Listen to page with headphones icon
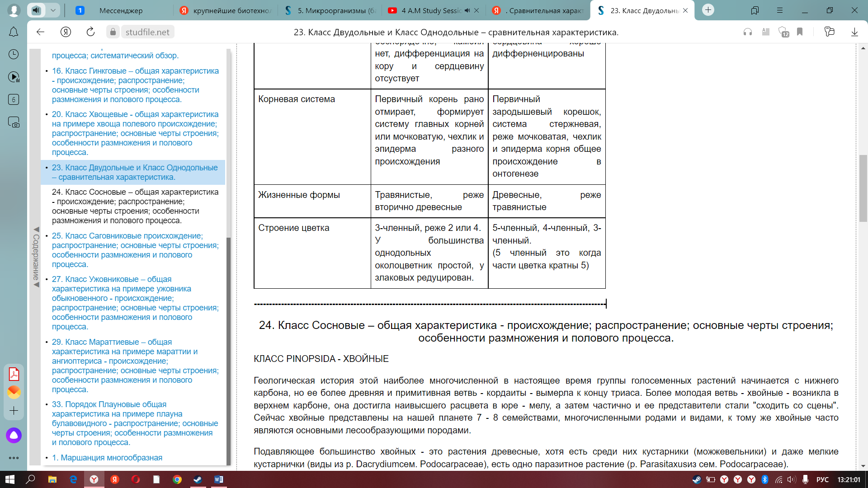868x488 pixels. click(748, 32)
